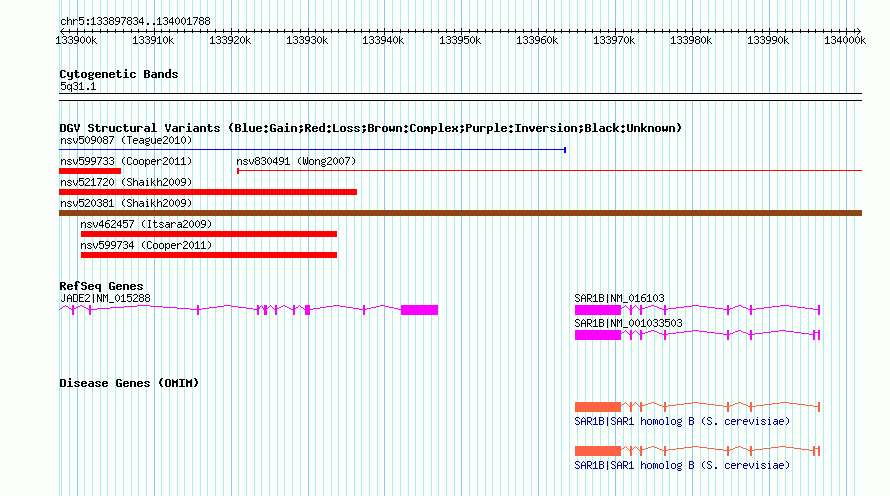890x496 pixels.
Task: Click the magenta exon block of SAR1B NM_016103
Action: (x=598, y=310)
